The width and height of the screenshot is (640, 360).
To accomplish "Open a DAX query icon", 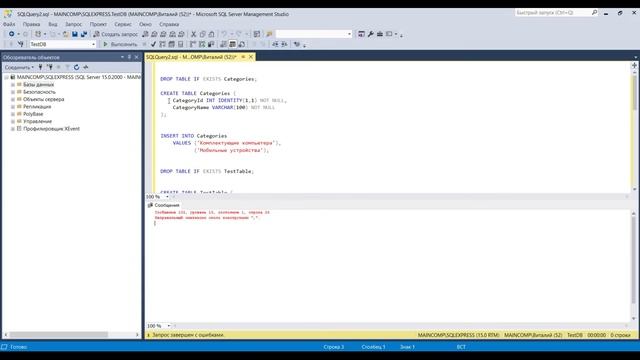I will pos(181,34).
